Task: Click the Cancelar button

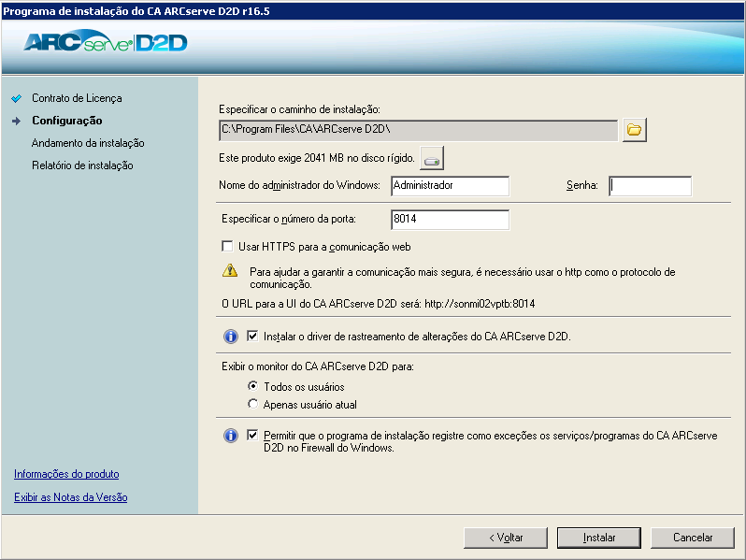Action: (x=692, y=538)
